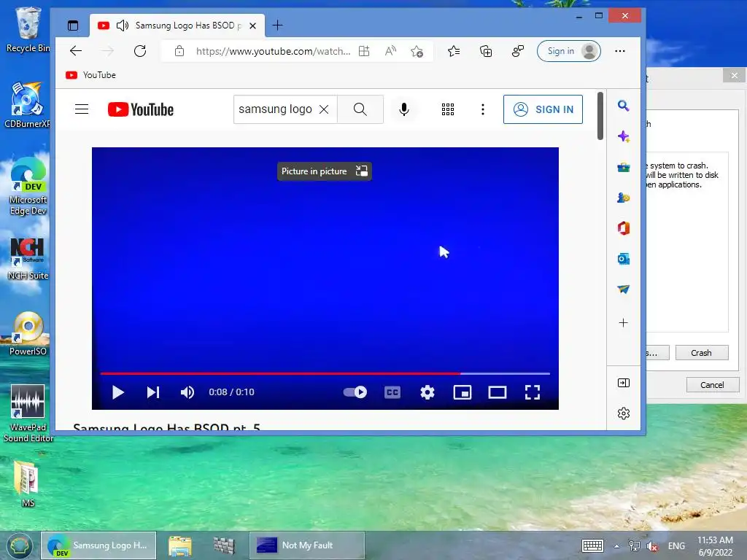Open Edge sidebar Search

click(x=623, y=106)
